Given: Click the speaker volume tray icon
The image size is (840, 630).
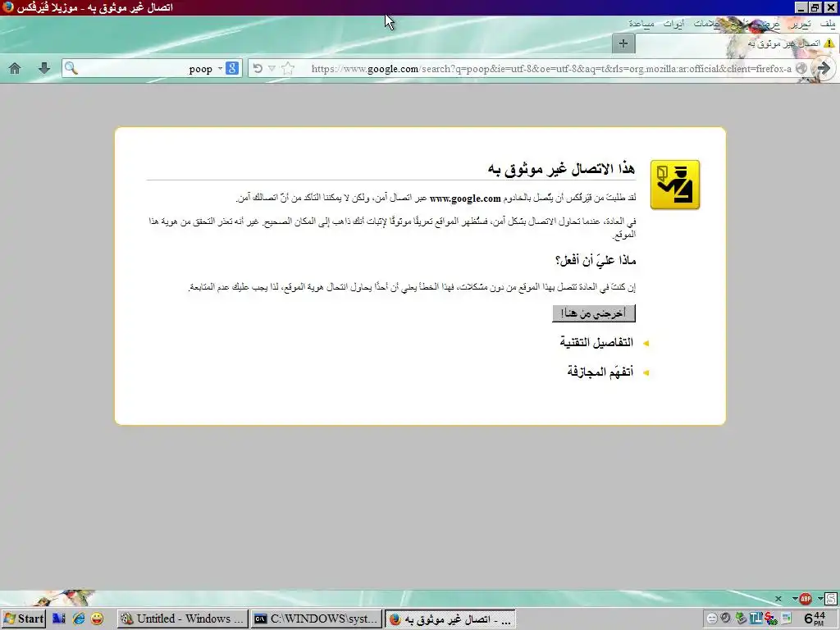Looking at the screenshot, I should [725, 619].
